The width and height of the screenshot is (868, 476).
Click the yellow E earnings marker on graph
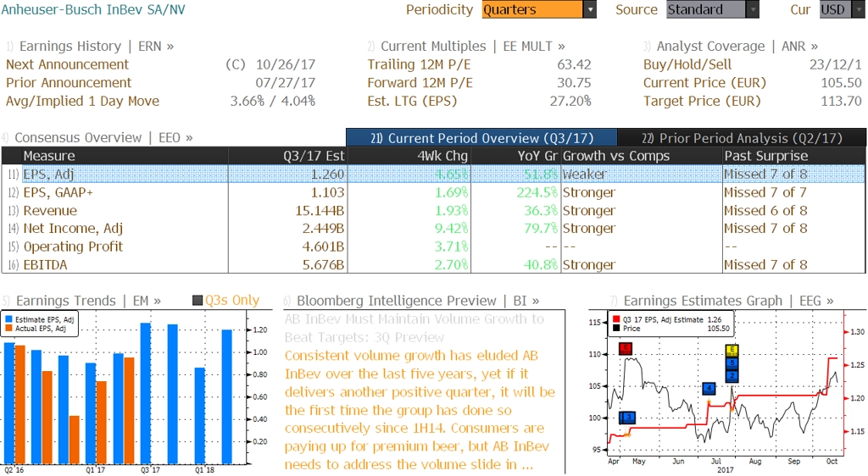(x=732, y=350)
